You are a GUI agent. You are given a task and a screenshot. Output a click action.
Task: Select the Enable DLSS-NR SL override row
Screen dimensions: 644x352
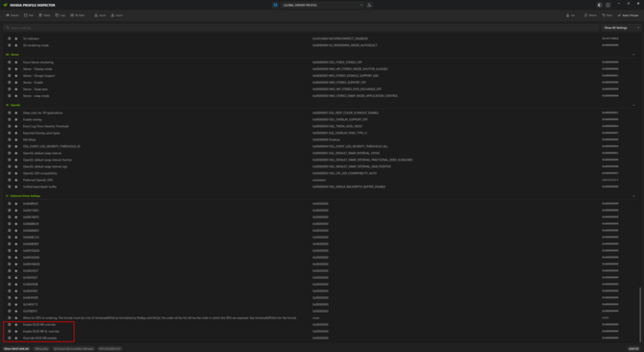[320, 331]
